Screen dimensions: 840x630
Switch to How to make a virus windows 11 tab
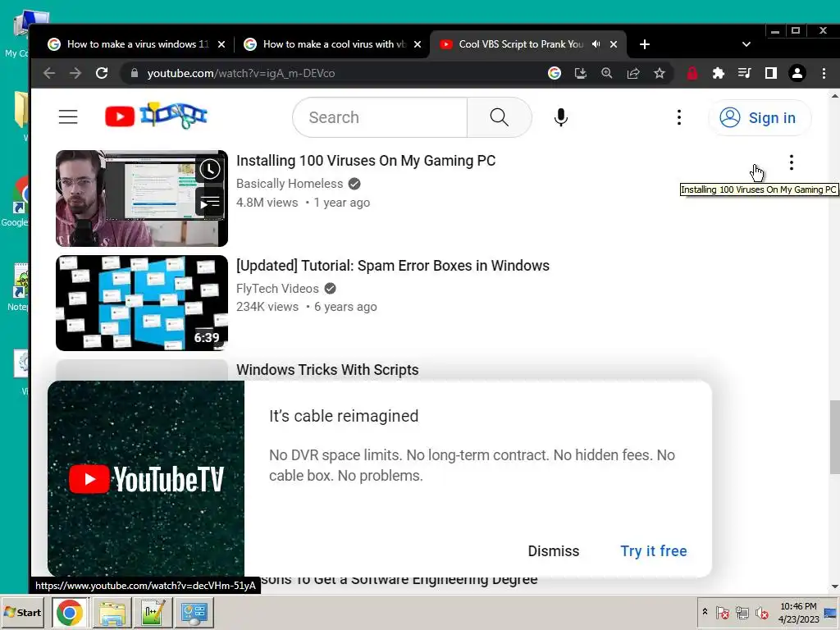[x=137, y=44]
